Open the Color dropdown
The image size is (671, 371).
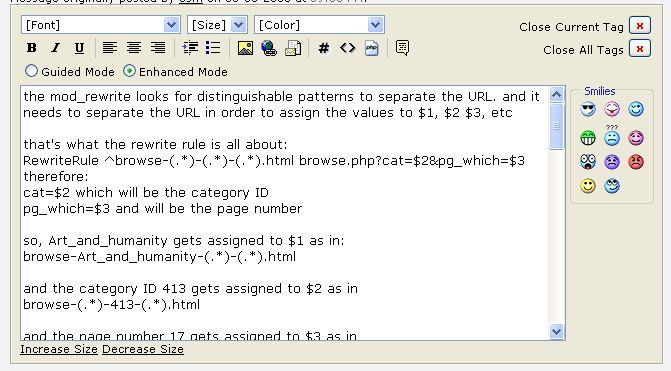point(319,25)
